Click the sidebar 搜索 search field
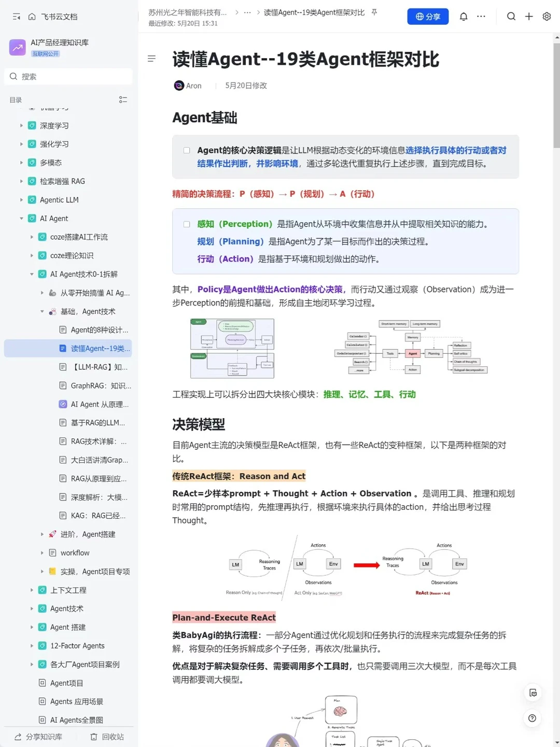Viewport: 560px width, 747px height. pos(67,76)
